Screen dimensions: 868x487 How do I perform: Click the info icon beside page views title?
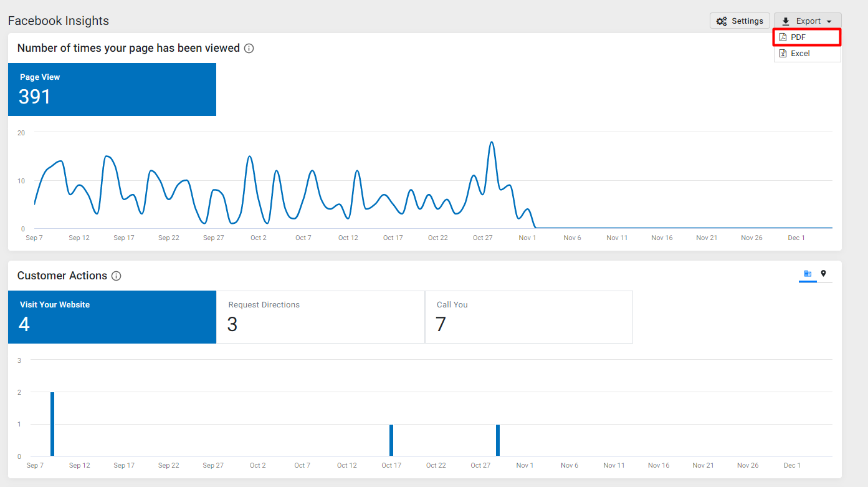pyautogui.click(x=249, y=49)
